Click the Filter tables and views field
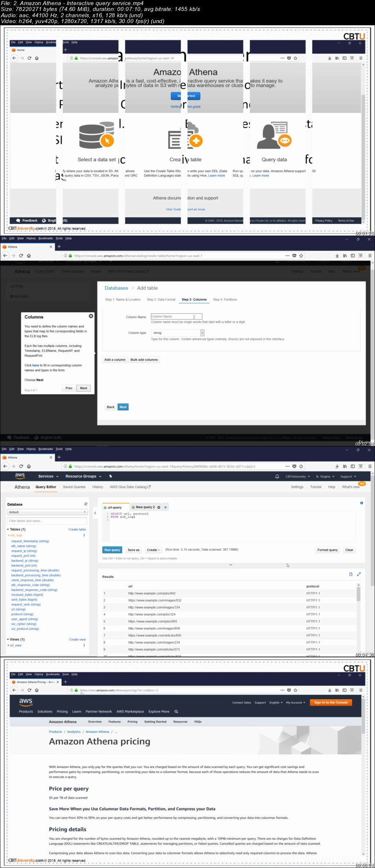375x868 pixels. pos(47,521)
